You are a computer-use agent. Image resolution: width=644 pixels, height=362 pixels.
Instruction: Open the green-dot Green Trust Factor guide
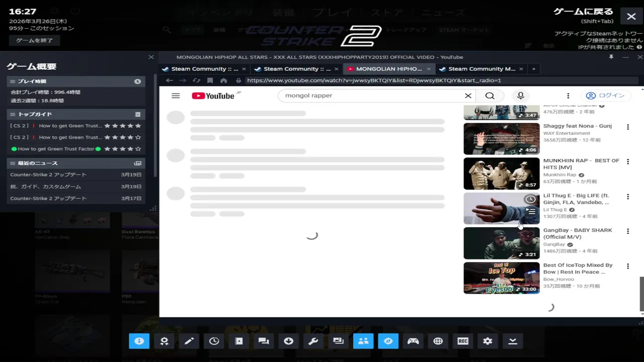75,149
